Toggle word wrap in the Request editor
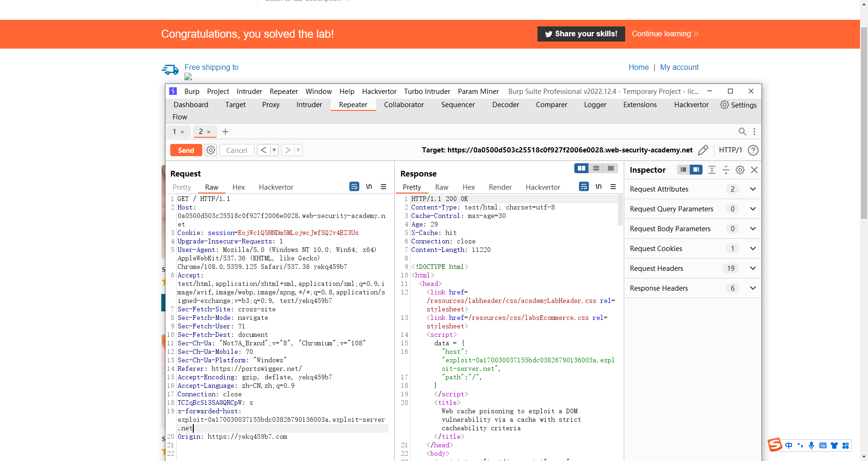Screen dimensions: 868x461 pos(354,186)
